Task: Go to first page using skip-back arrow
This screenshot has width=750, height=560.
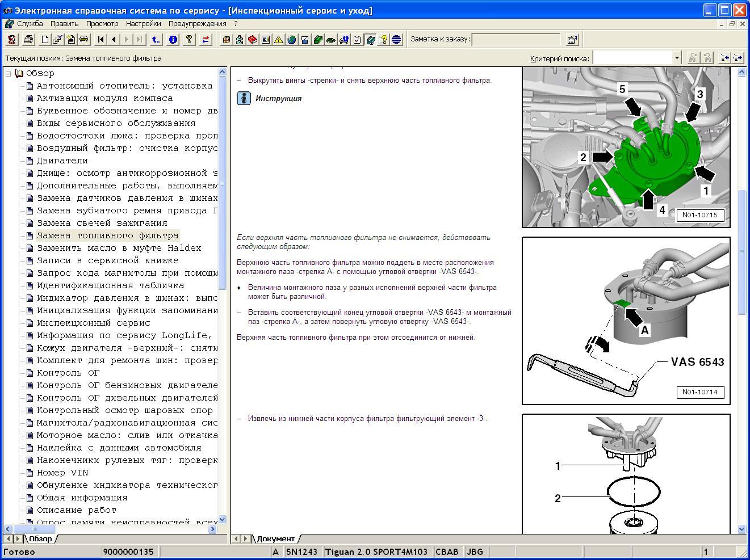Action: click(101, 40)
